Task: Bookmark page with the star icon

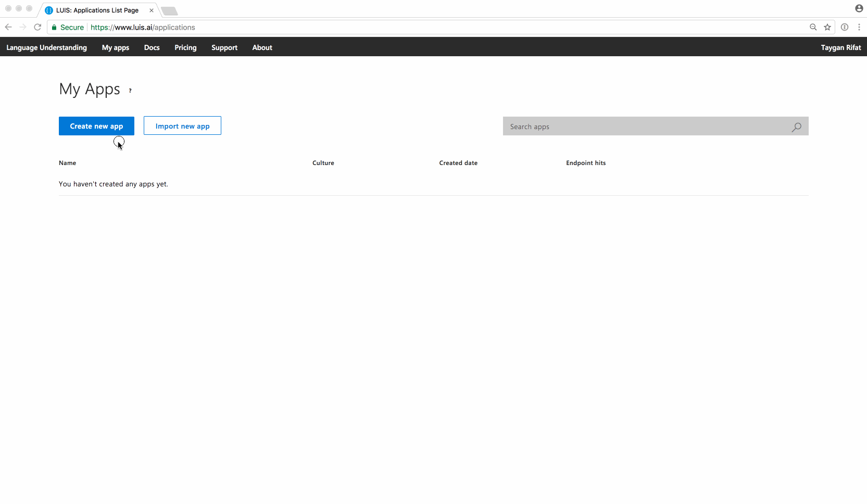Action: [827, 27]
